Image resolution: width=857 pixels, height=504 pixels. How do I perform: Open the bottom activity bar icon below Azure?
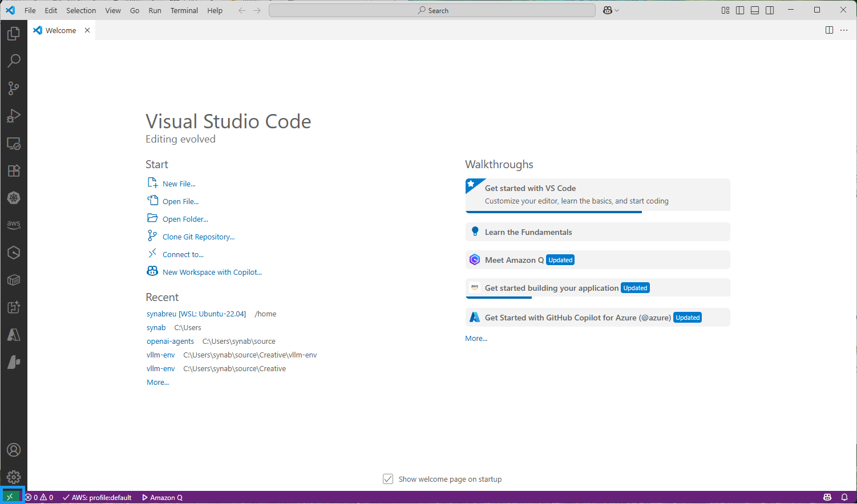pyautogui.click(x=14, y=362)
